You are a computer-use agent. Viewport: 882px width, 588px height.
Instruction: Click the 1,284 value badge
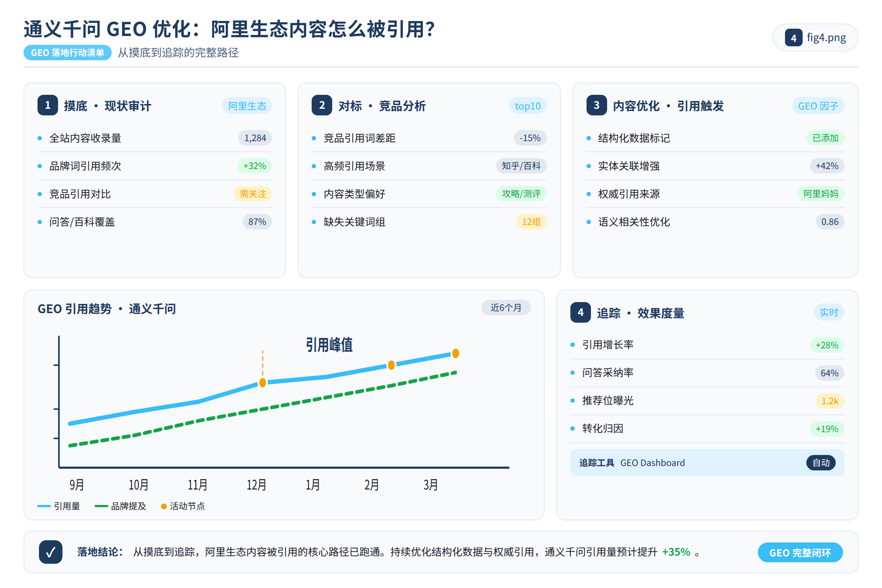[x=255, y=138]
